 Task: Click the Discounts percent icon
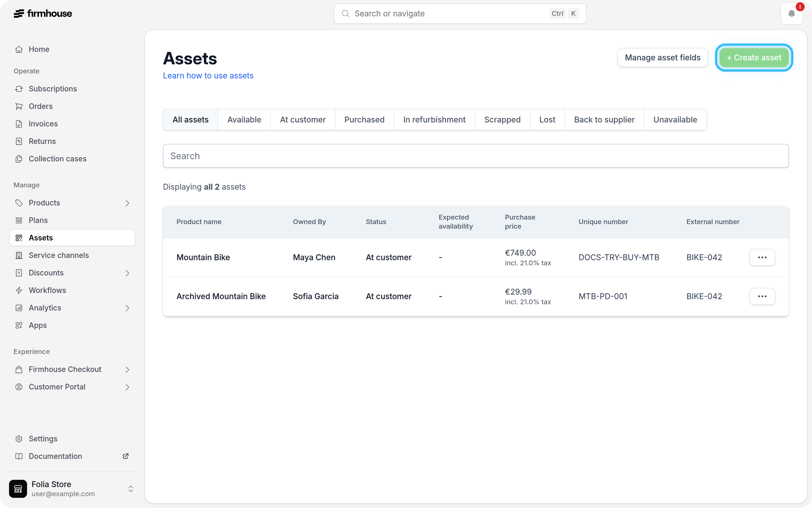(x=19, y=273)
